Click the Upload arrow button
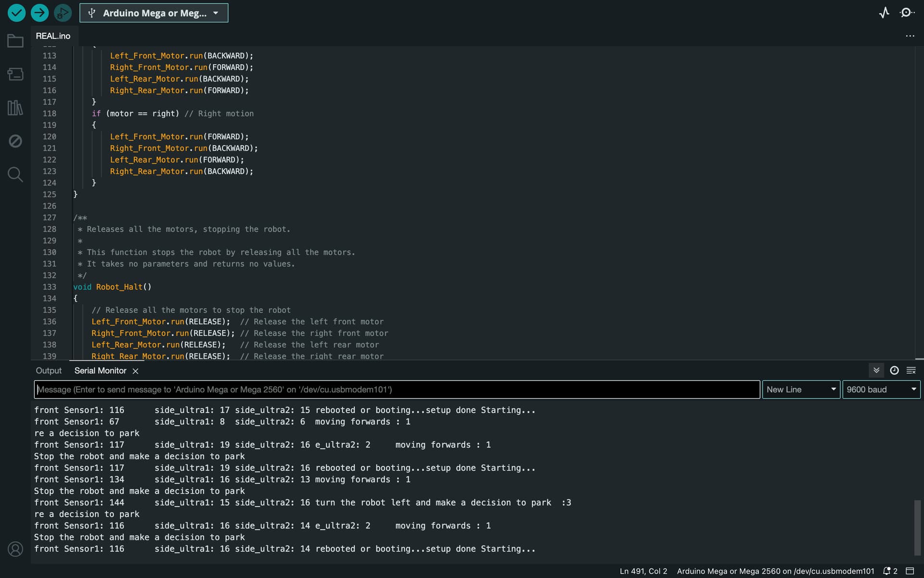This screenshot has height=578, width=924. 39,13
